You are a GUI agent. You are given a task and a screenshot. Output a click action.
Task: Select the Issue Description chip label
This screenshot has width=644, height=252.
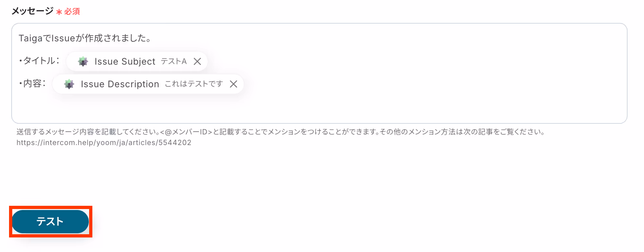120,84
